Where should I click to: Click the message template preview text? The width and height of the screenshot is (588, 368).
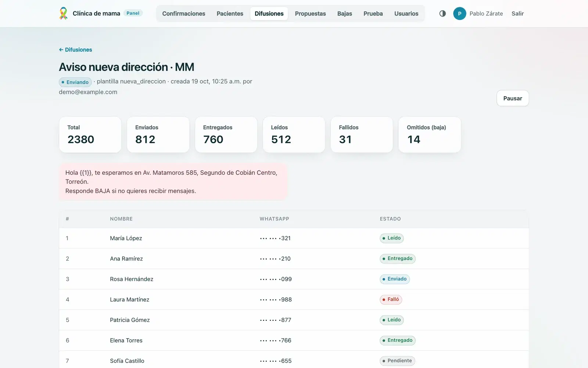[173, 182]
